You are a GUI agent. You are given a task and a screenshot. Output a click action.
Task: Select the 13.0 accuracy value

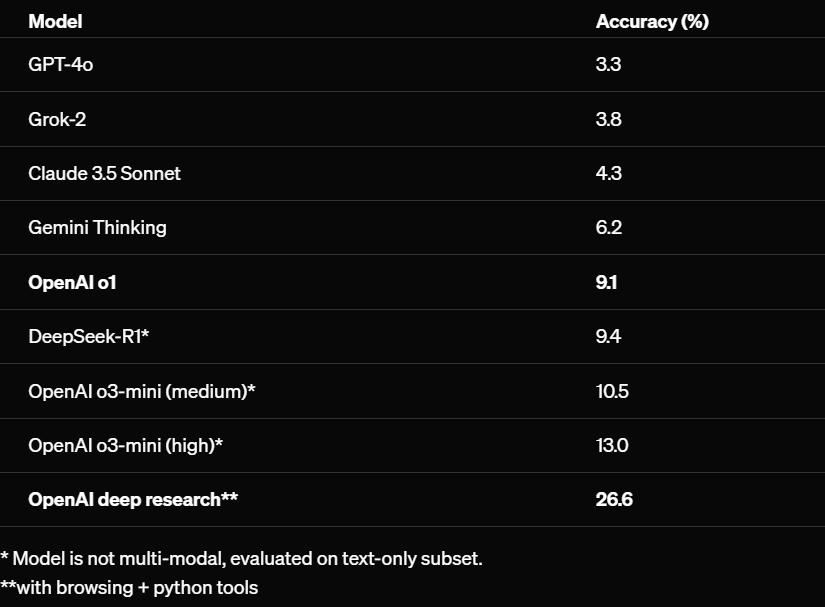pyautogui.click(x=612, y=444)
